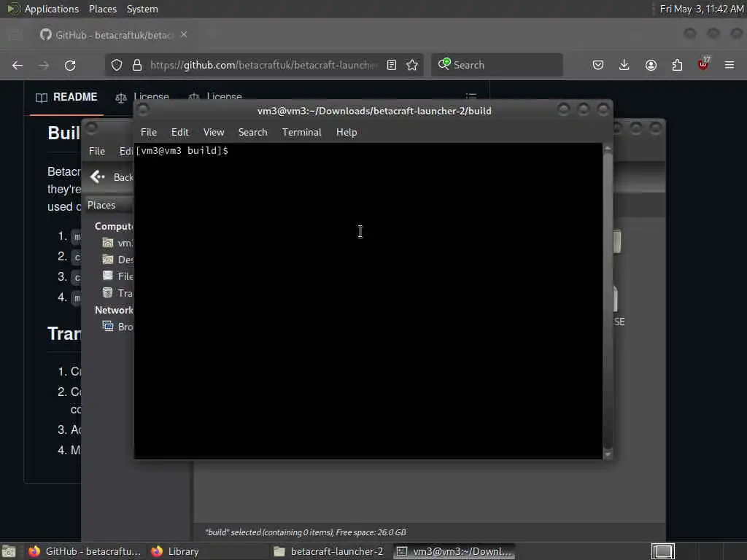The height and width of the screenshot is (560, 747).
Task: Click the terminal scrollbar down arrow
Action: [x=608, y=454]
